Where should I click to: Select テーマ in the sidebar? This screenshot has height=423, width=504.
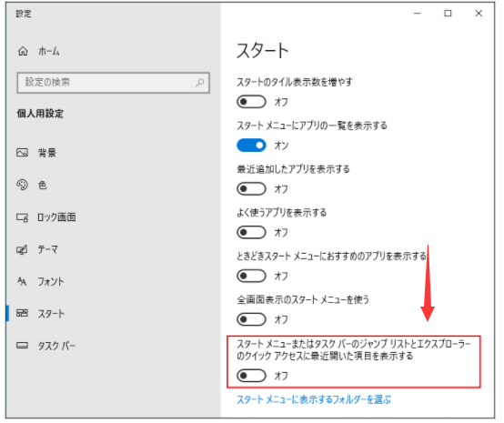48,250
